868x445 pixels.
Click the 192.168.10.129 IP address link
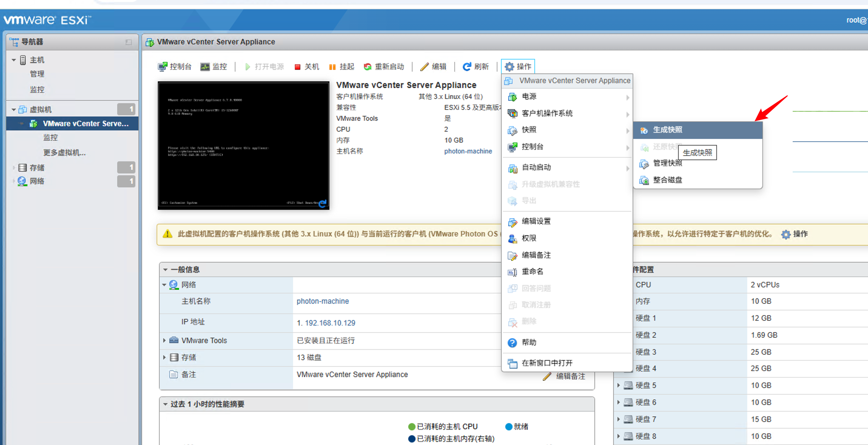[x=330, y=323]
